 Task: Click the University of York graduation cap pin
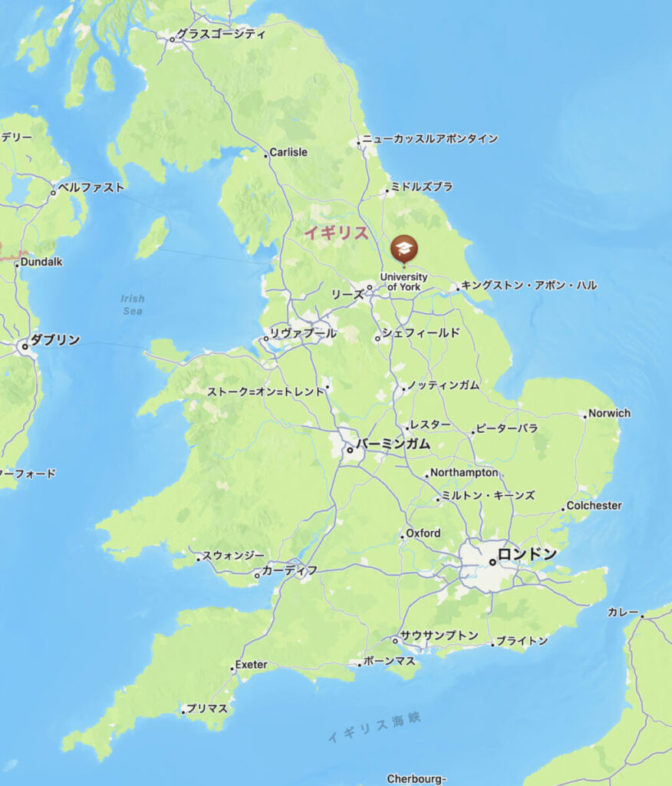(404, 248)
